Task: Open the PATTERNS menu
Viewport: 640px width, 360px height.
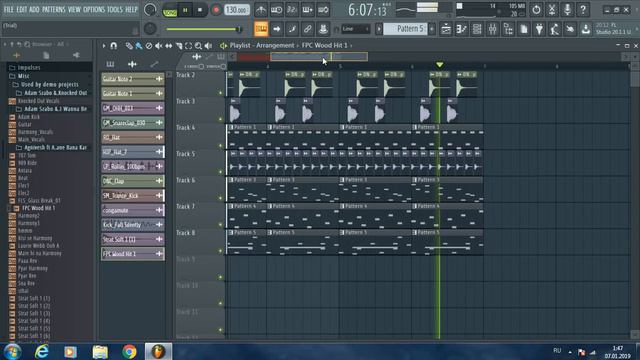Action: coord(53,9)
